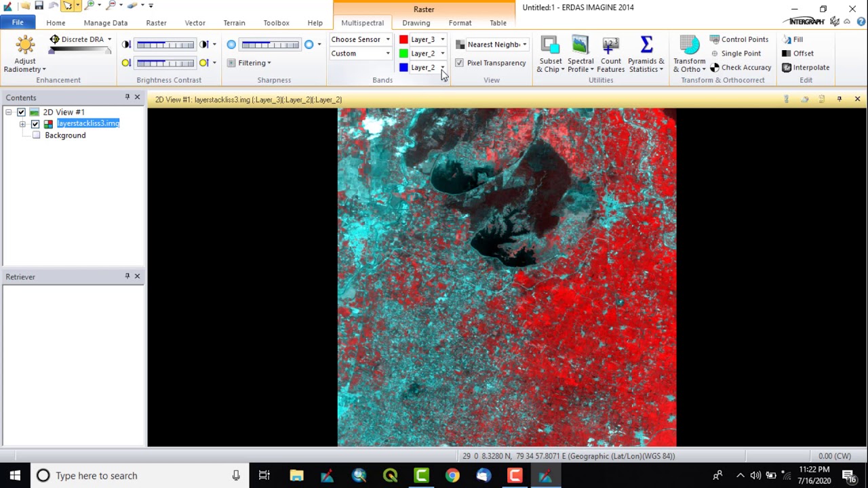This screenshot has width=868, height=488.
Task: Launch the Count Features tool
Action: tap(610, 54)
